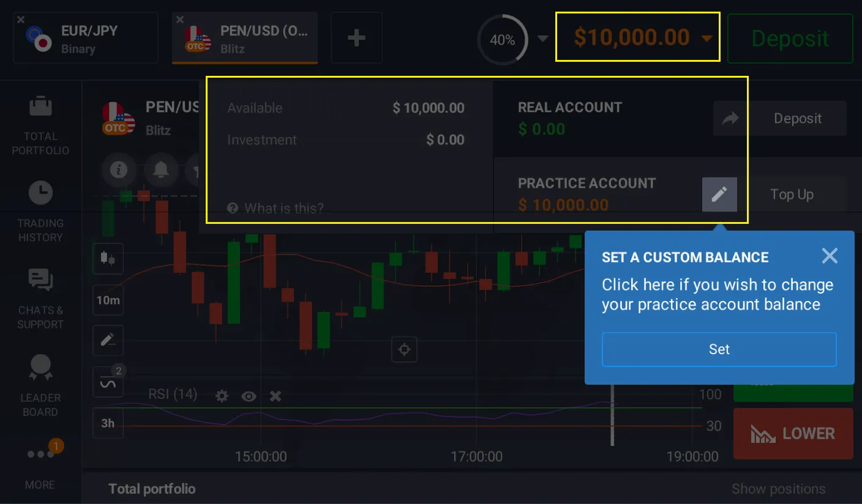Open Trading History in the sidebar

point(40,212)
